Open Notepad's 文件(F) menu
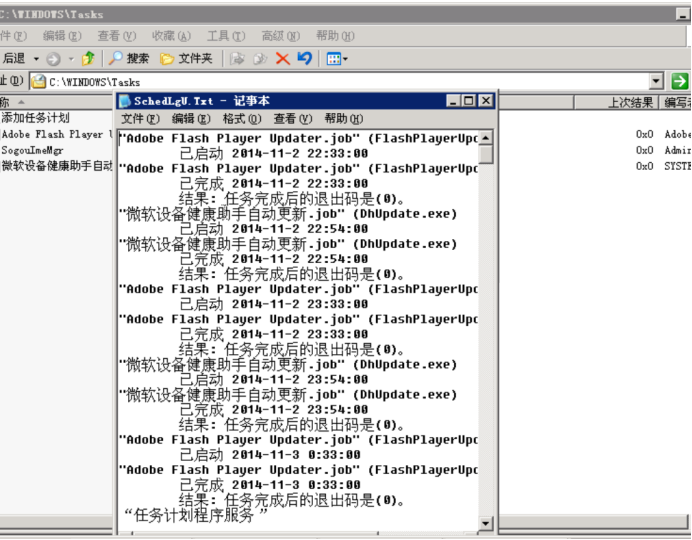 (x=140, y=119)
